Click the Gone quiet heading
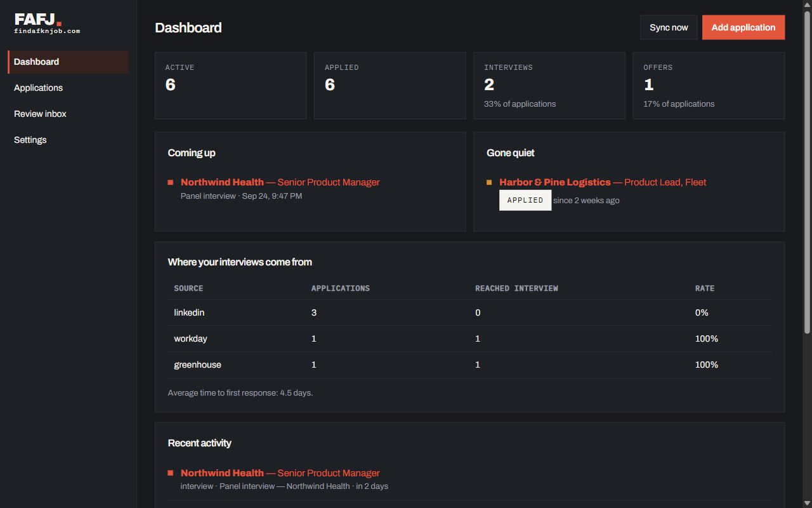This screenshot has height=508, width=812. pyautogui.click(x=511, y=153)
